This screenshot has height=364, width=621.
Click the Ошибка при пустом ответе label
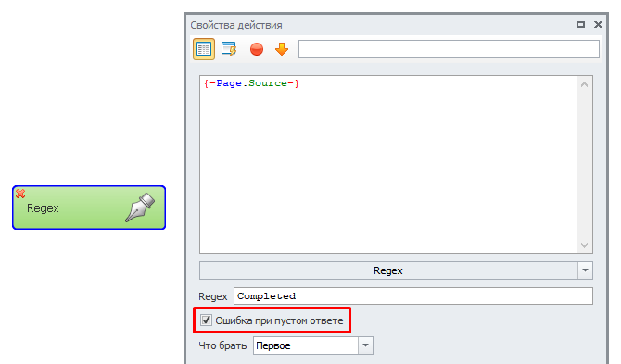279,320
